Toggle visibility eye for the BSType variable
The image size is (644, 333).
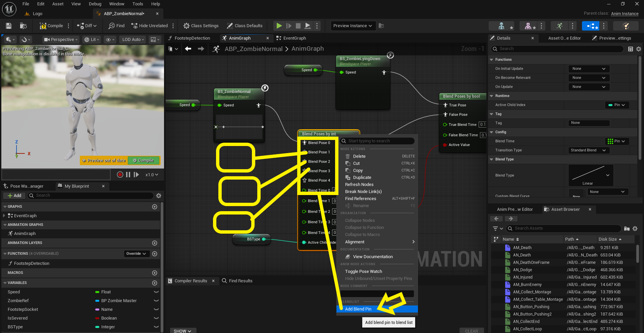tap(156, 327)
